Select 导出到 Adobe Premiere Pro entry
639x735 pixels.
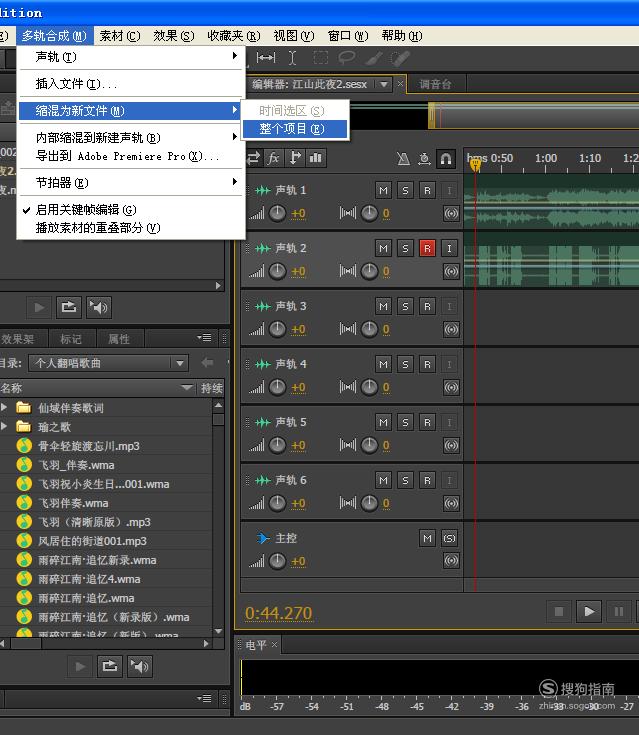pos(131,156)
